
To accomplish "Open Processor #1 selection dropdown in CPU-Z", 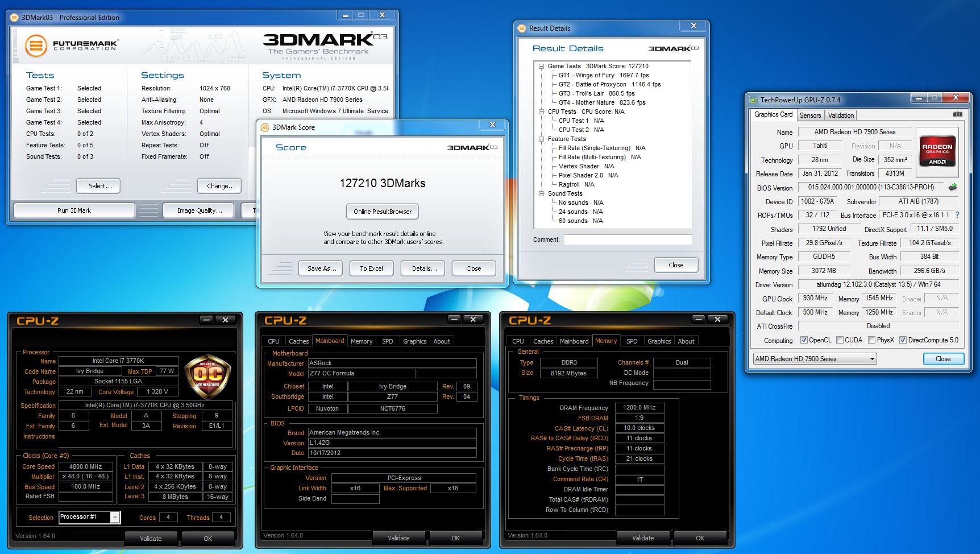I will tap(90, 517).
